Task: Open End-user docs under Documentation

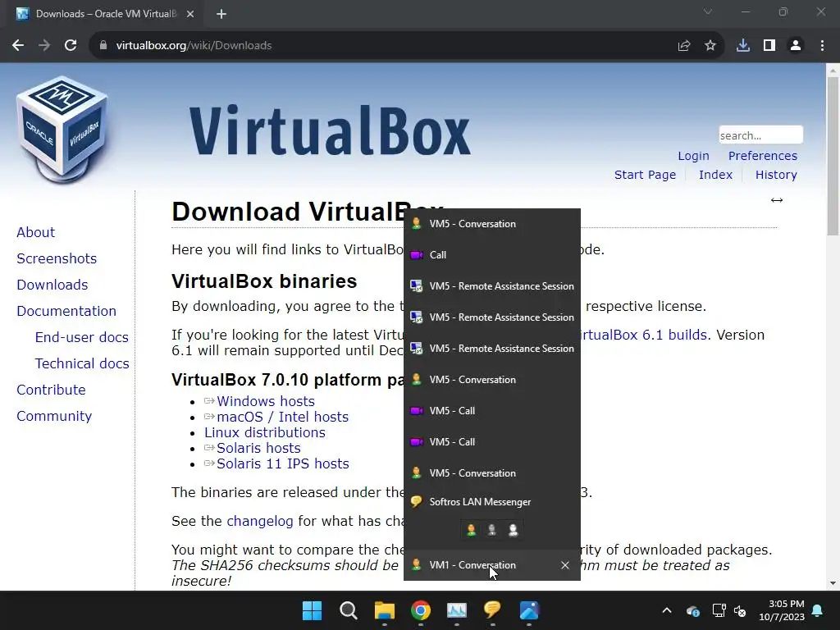Action: [x=81, y=337]
